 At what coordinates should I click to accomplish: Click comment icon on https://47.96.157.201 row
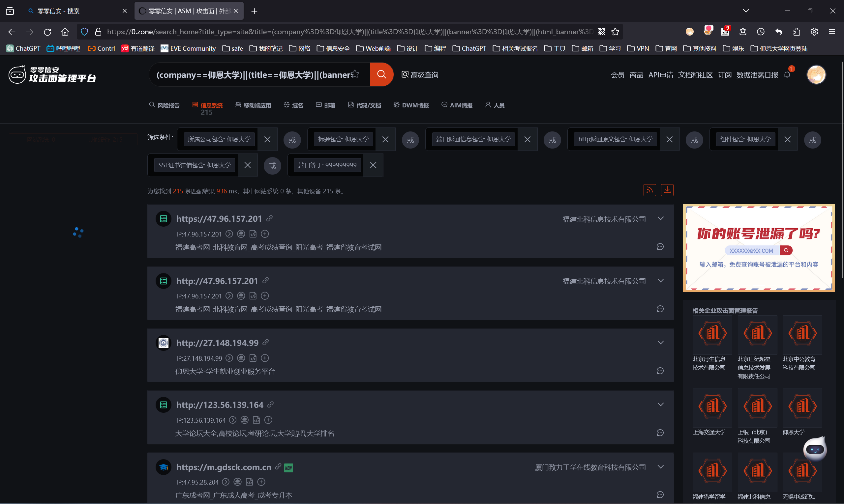tap(660, 247)
